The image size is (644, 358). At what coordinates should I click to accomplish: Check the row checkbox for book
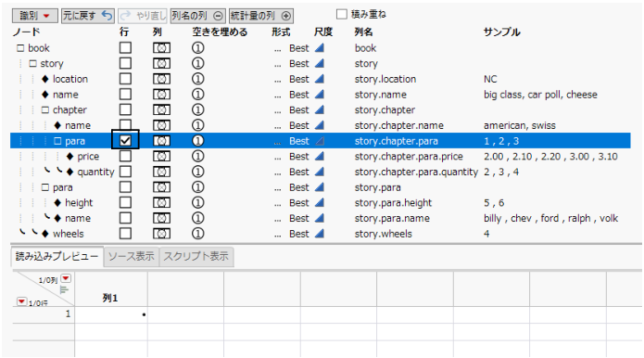tap(125, 48)
